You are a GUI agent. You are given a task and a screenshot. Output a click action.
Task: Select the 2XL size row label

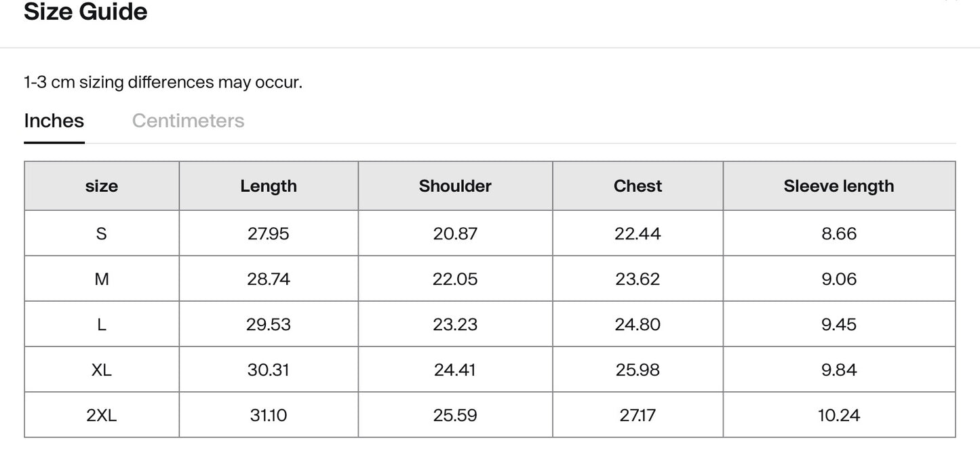pos(102,415)
